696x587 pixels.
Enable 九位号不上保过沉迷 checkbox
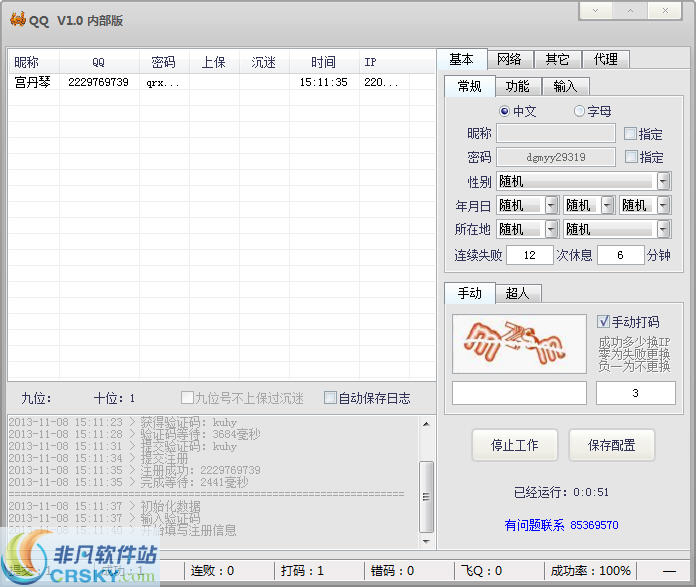click(187, 397)
